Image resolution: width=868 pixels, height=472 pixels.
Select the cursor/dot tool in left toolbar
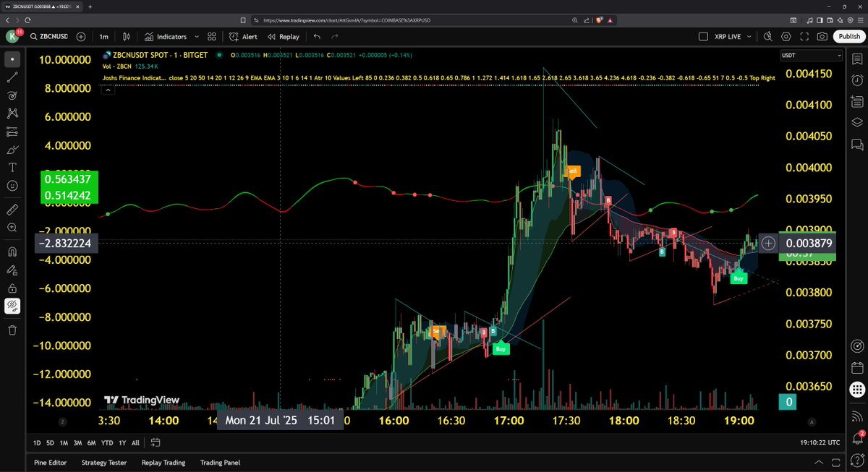tap(12, 58)
